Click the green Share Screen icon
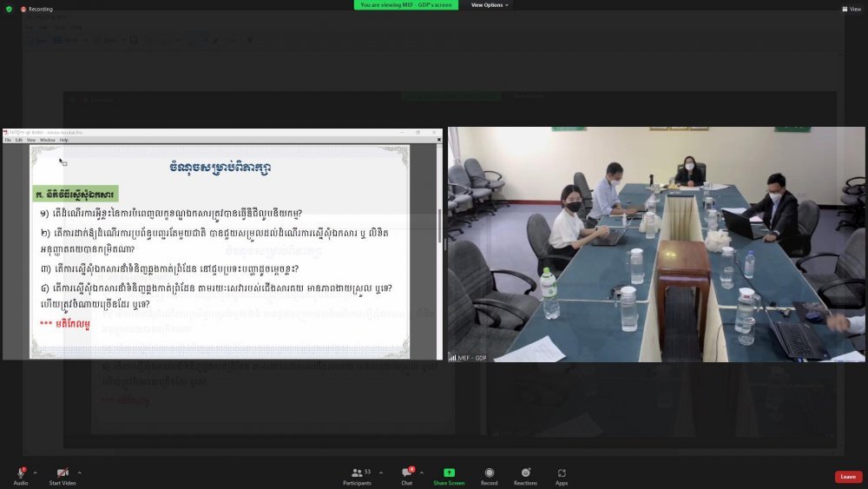The image size is (868, 489). [x=449, y=473]
